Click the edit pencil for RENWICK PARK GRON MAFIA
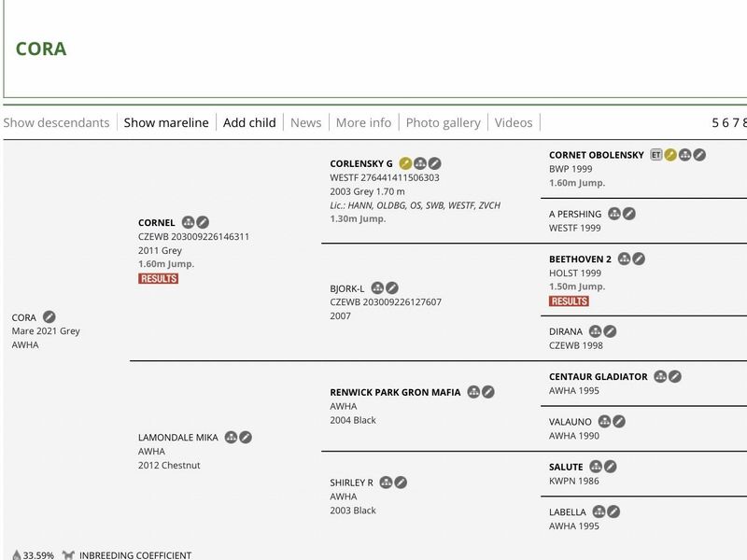Screen dimensions: 747x560 (x=488, y=392)
